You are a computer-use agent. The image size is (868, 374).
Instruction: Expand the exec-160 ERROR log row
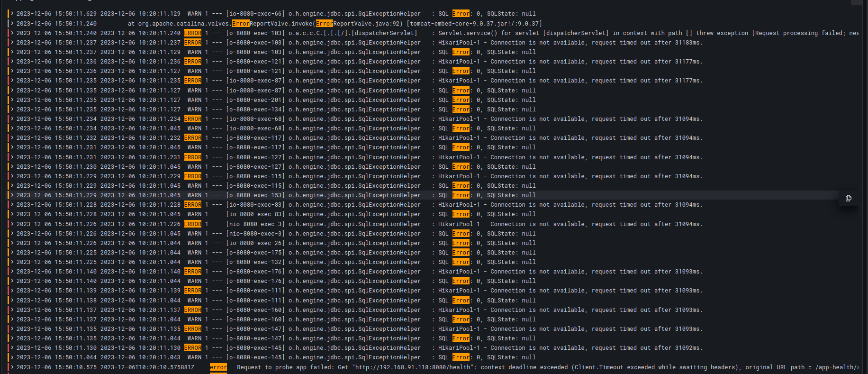point(12,310)
